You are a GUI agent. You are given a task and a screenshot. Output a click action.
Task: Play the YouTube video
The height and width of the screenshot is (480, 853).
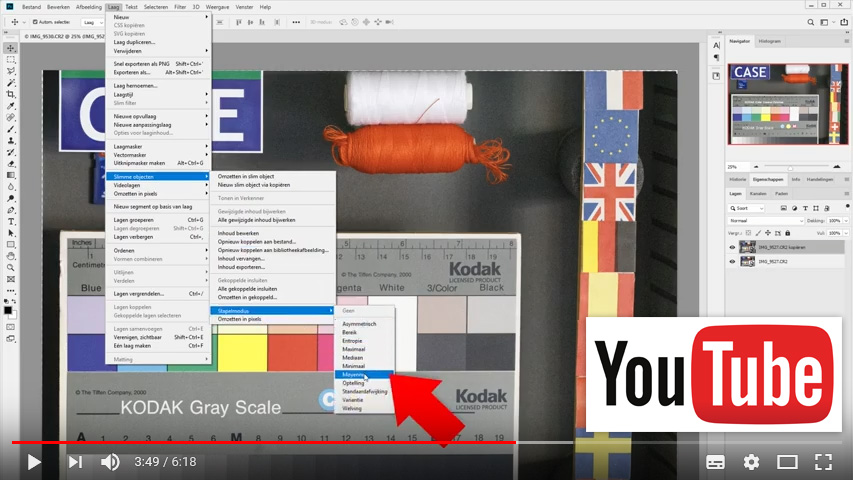[33, 462]
